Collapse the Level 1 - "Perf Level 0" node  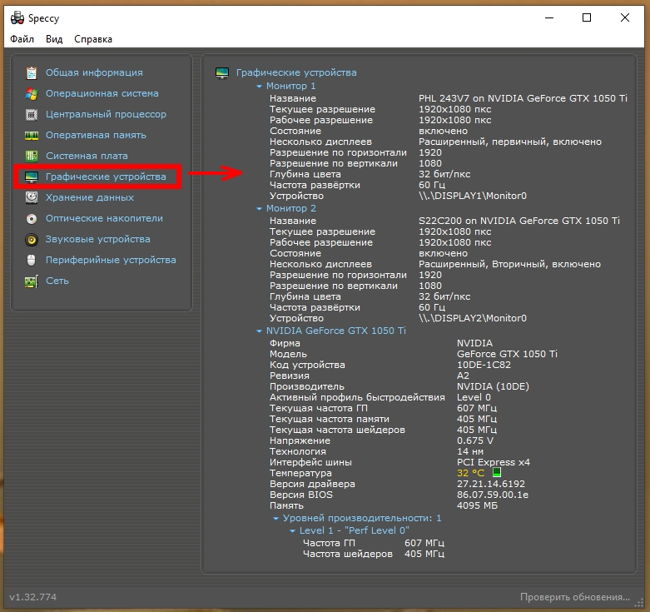292,531
